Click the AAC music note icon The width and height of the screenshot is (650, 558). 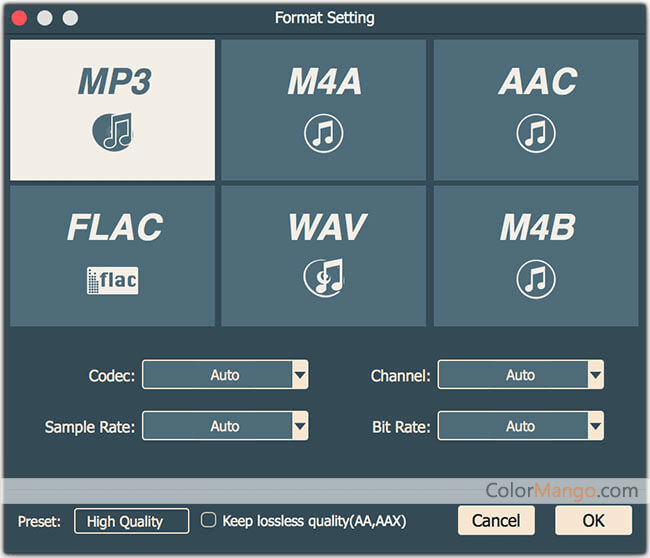tap(535, 133)
